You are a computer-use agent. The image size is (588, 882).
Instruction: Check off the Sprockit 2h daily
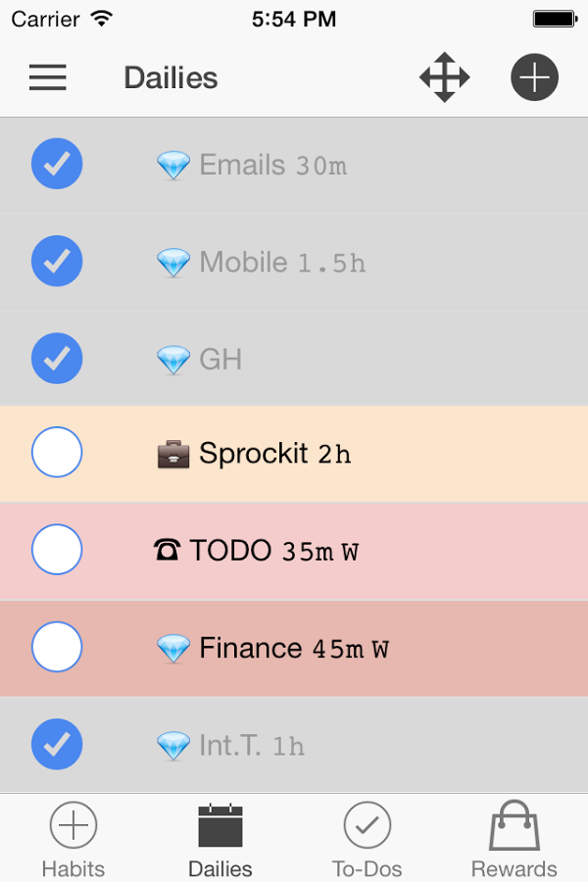[x=57, y=453]
